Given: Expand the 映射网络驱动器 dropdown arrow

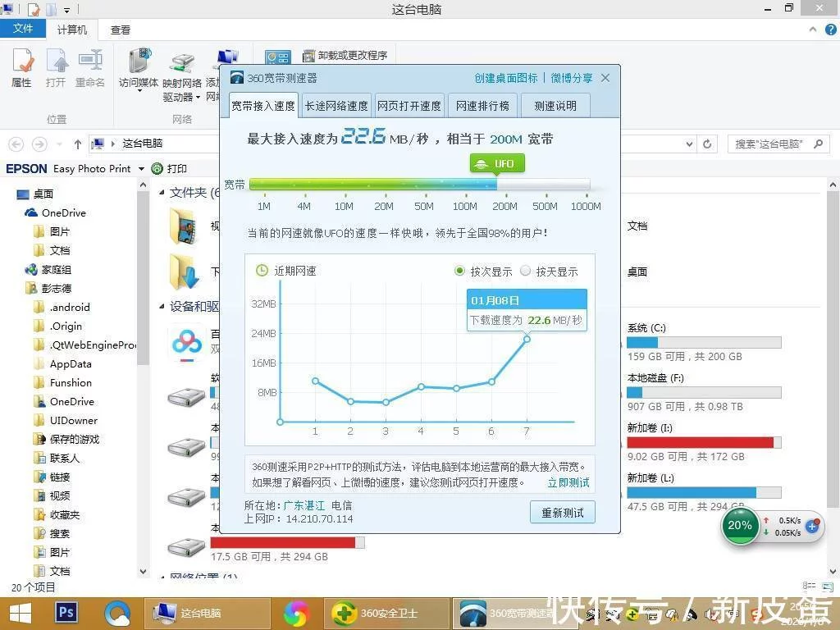Looking at the screenshot, I should click(x=199, y=98).
